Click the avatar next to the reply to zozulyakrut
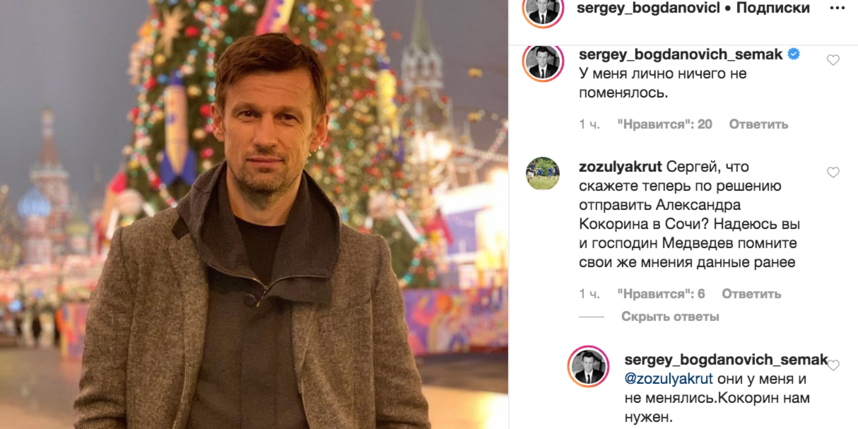 (589, 366)
